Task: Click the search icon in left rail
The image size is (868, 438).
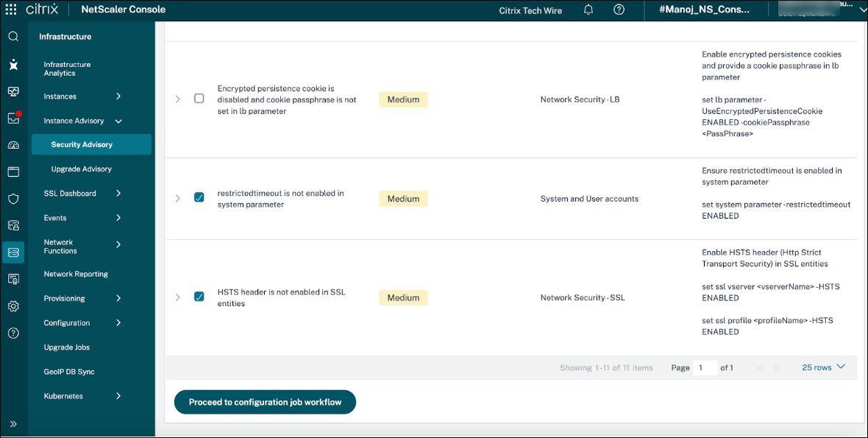Action: 13,36
